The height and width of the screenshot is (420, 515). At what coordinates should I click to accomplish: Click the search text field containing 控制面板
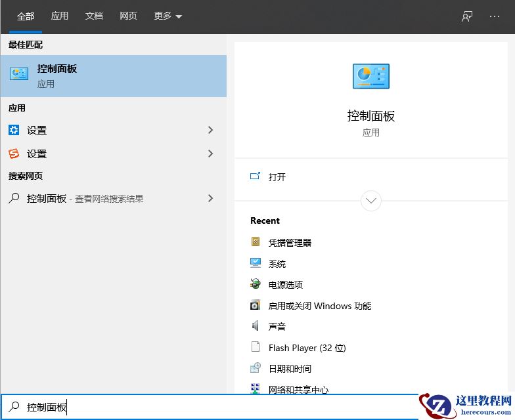210,407
